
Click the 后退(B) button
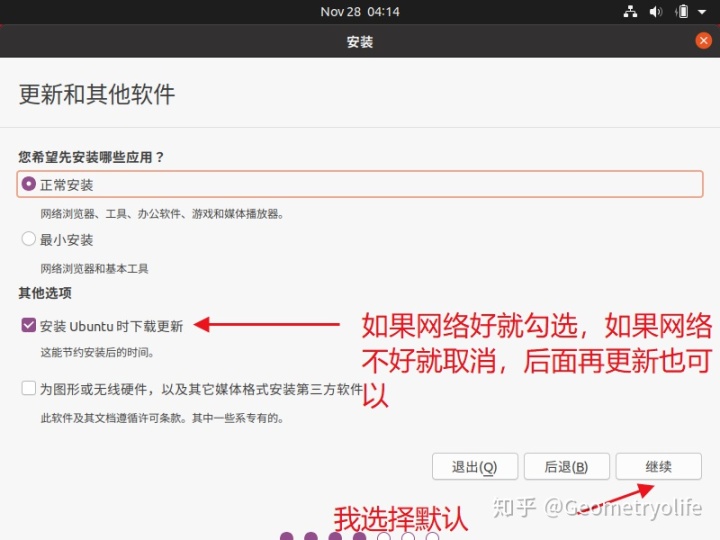click(567, 467)
